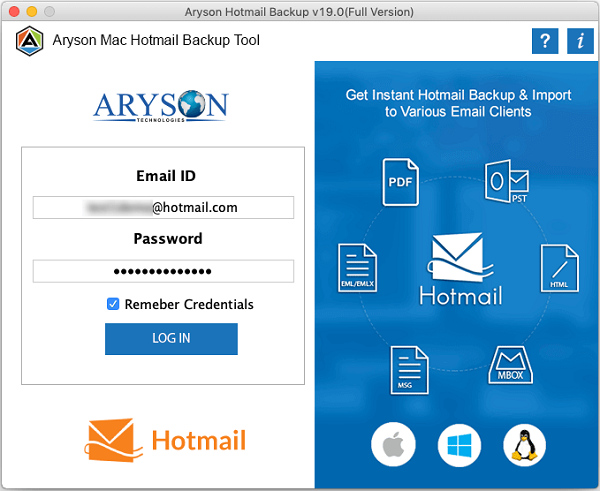Click the Aryson Technologies globe logo
600x491 pixels.
pos(161,106)
